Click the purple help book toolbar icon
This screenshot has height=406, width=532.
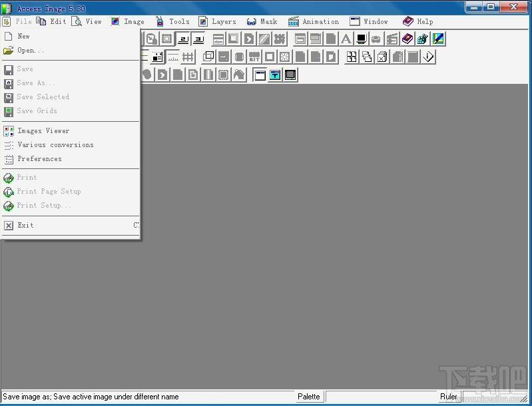[407, 39]
